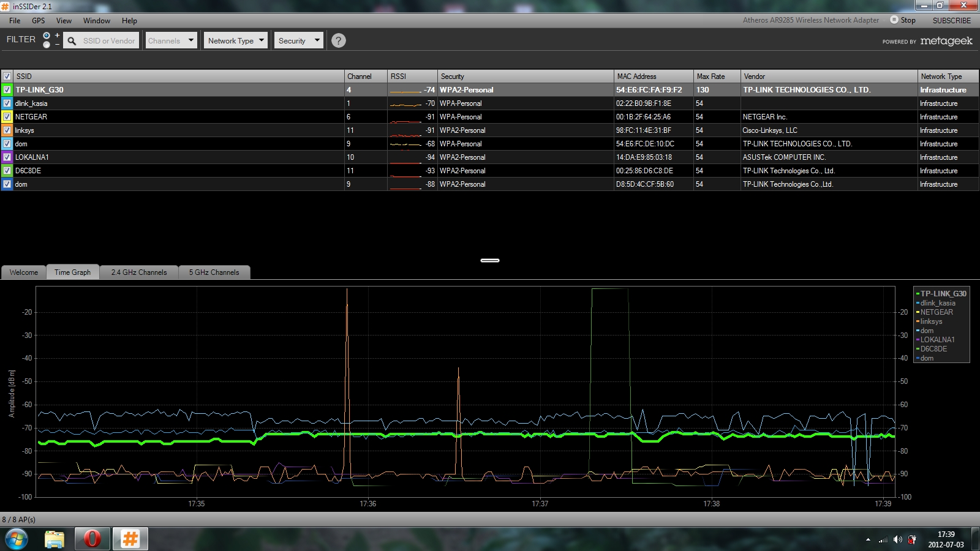Stop the wireless scan

tap(903, 20)
